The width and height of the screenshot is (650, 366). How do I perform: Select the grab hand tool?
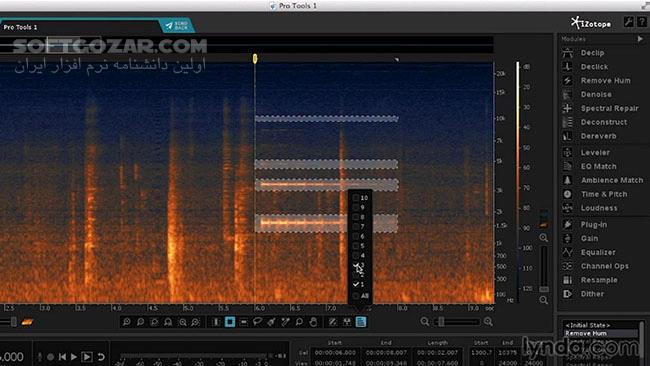tap(313, 322)
